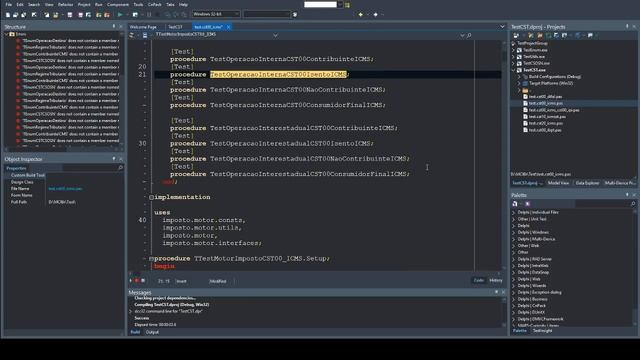The image size is (640, 360).
Task: Select test.cst00_difal.pas file in Projects
Action: pyautogui.click(x=545, y=97)
